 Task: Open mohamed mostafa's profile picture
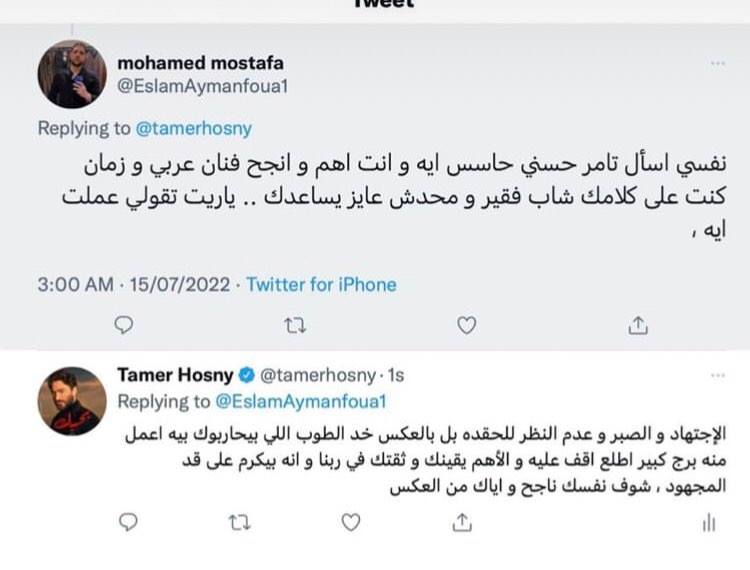coord(72,75)
